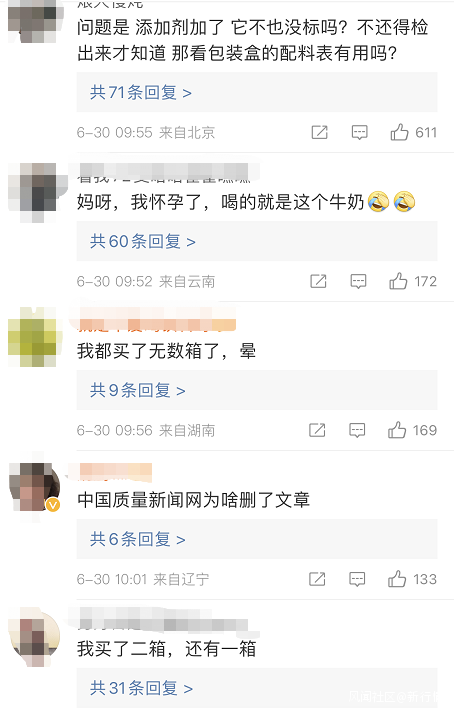The height and width of the screenshot is (716, 455).
Task: Open reply icon on 云南 comment
Action: pyautogui.click(x=358, y=281)
